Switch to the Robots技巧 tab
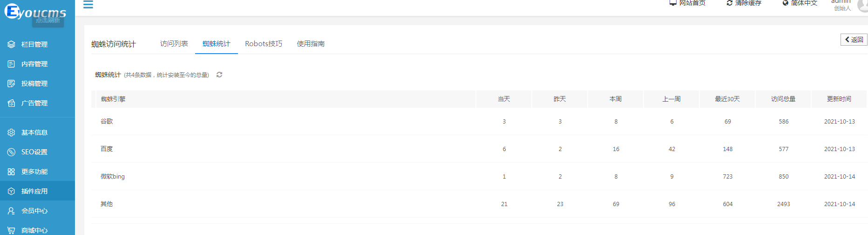 tap(264, 44)
